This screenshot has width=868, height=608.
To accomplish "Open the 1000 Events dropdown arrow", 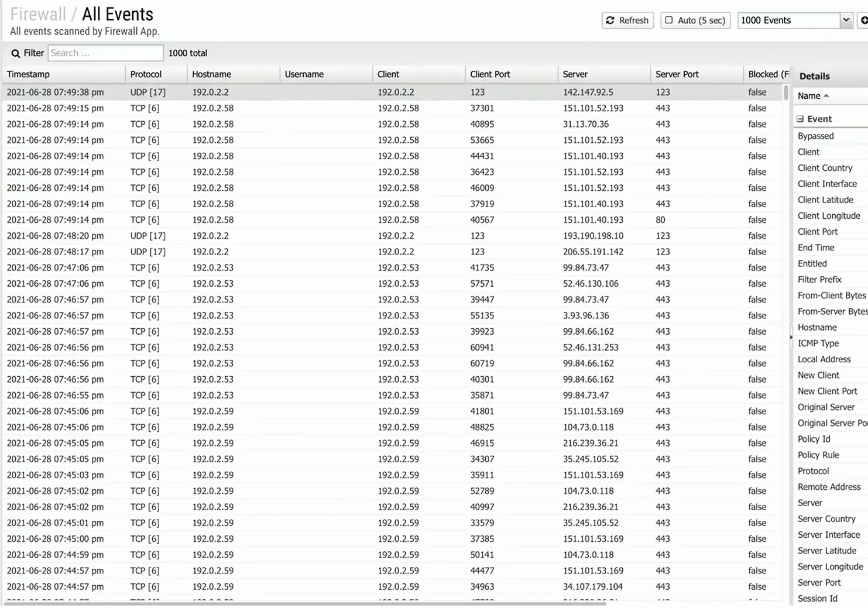I will [x=846, y=20].
